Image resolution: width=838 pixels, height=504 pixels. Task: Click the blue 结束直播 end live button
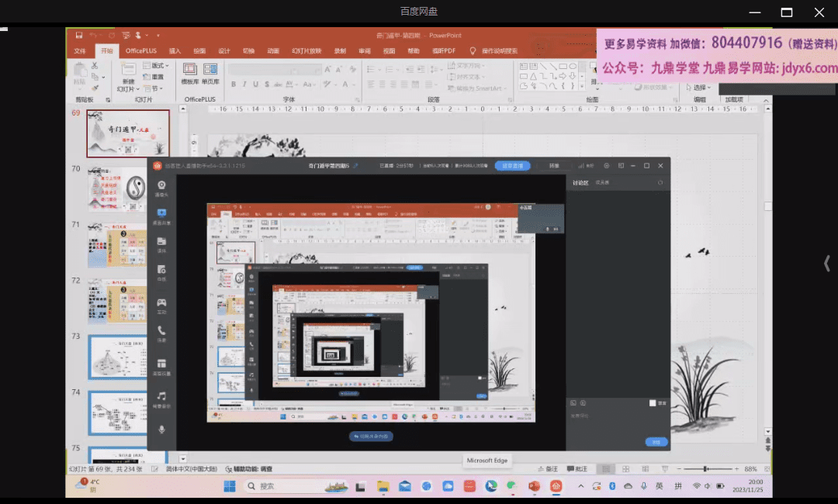tap(512, 166)
